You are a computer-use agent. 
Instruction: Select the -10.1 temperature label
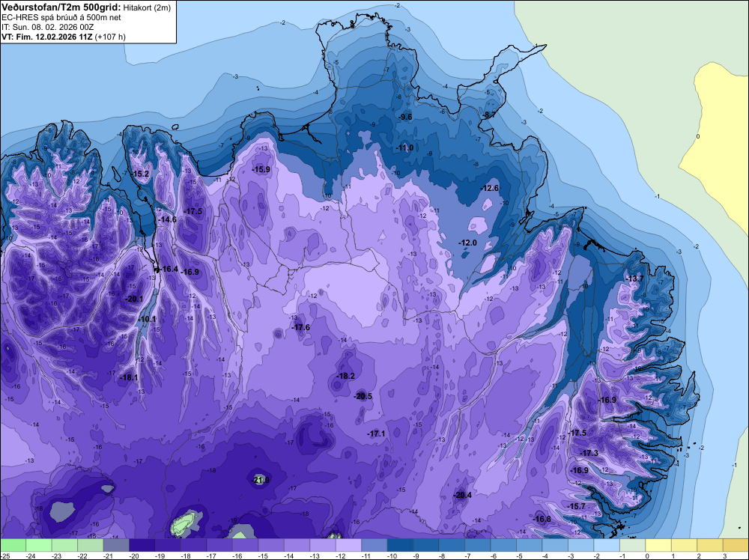(147, 319)
